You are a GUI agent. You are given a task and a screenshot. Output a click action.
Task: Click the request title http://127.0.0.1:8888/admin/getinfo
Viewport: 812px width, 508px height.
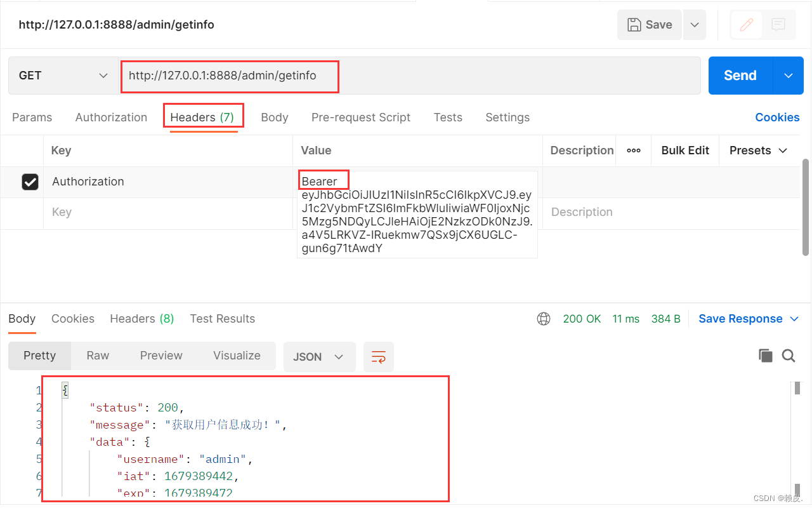pos(117,25)
